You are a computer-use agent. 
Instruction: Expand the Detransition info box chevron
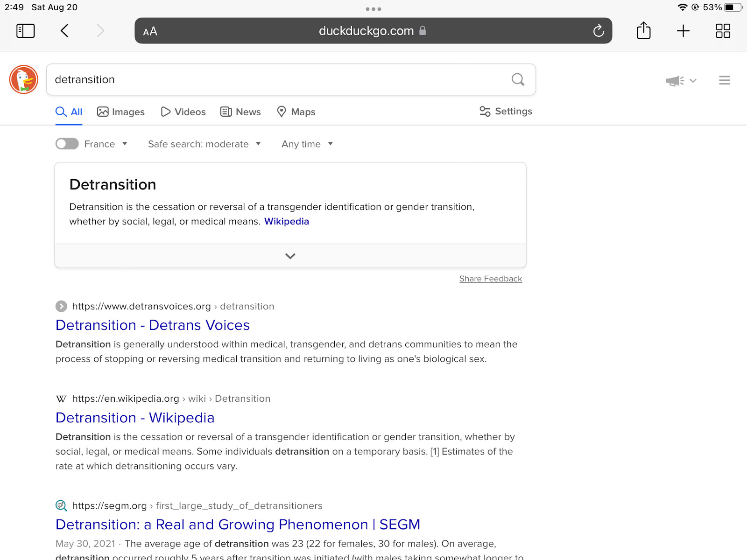(290, 256)
